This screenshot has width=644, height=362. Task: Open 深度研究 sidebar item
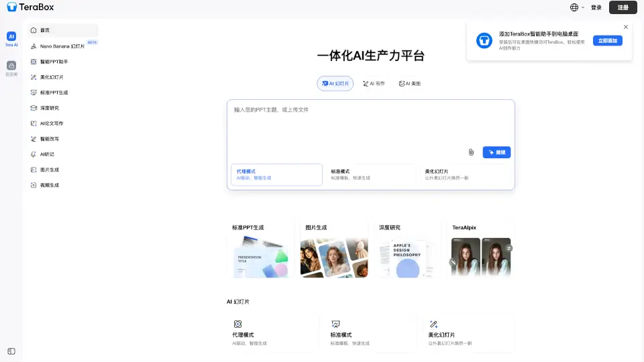(x=50, y=108)
